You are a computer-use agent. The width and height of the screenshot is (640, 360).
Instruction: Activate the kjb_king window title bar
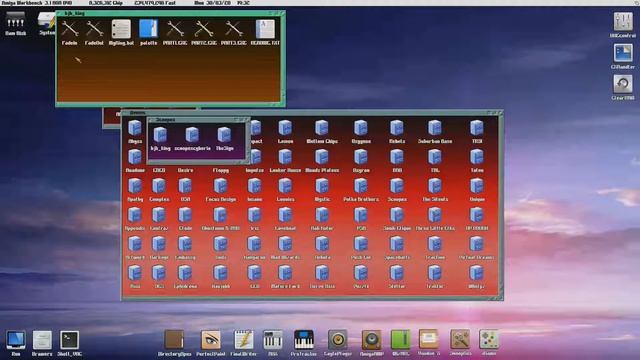pyautogui.click(x=170, y=13)
